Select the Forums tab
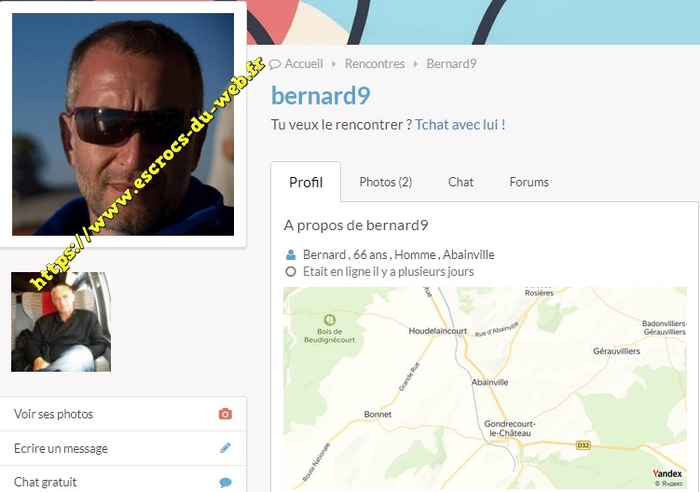The width and height of the screenshot is (700, 492). click(x=529, y=182)
